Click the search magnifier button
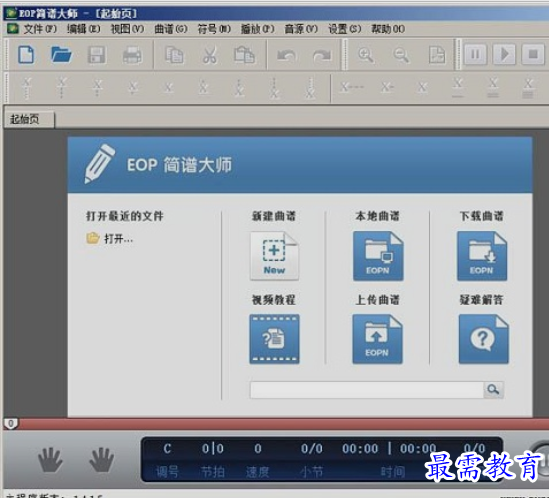Screen dimensions: 549x498 tap(493, 389)
